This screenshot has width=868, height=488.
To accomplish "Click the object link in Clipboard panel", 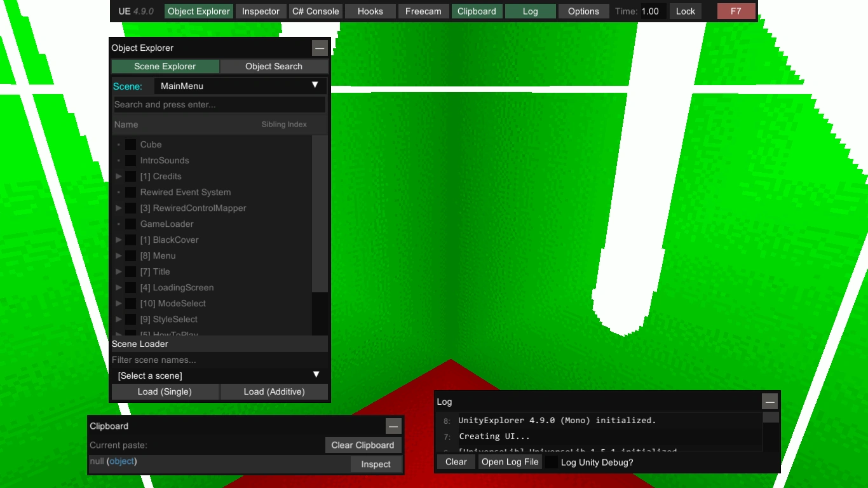I will click(120, 461).
